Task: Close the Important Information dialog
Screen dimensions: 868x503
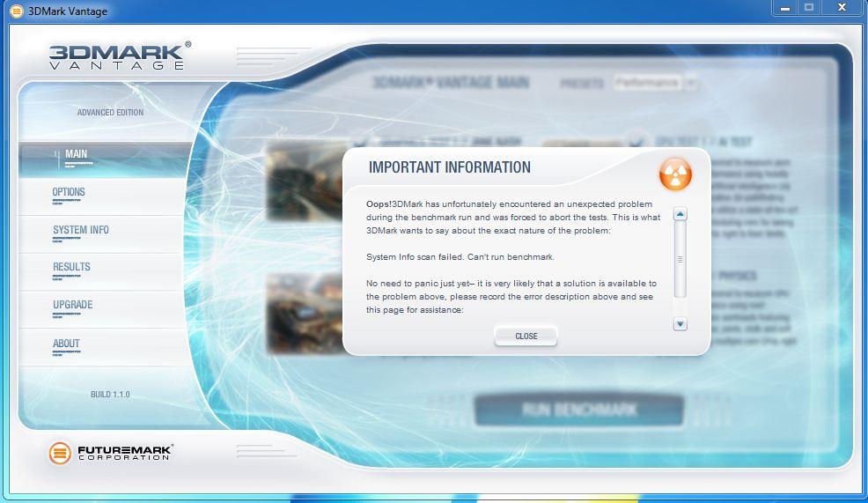Action: (526, 336)
